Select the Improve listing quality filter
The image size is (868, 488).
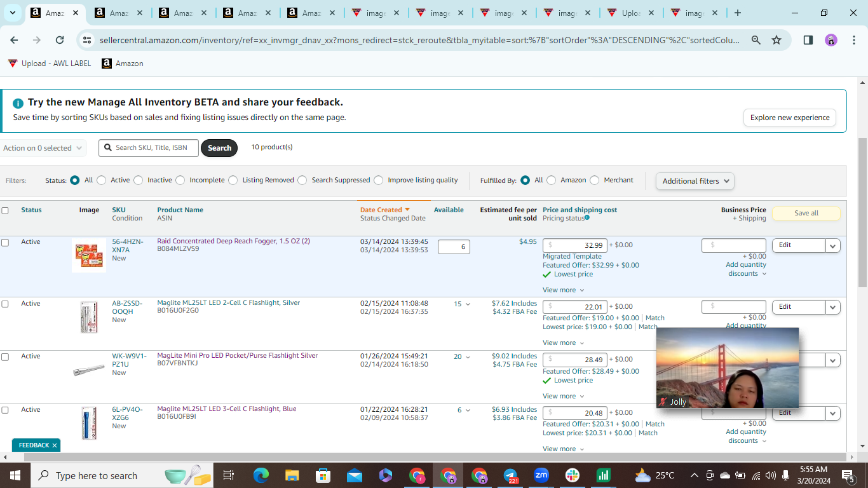coord(379,180)
